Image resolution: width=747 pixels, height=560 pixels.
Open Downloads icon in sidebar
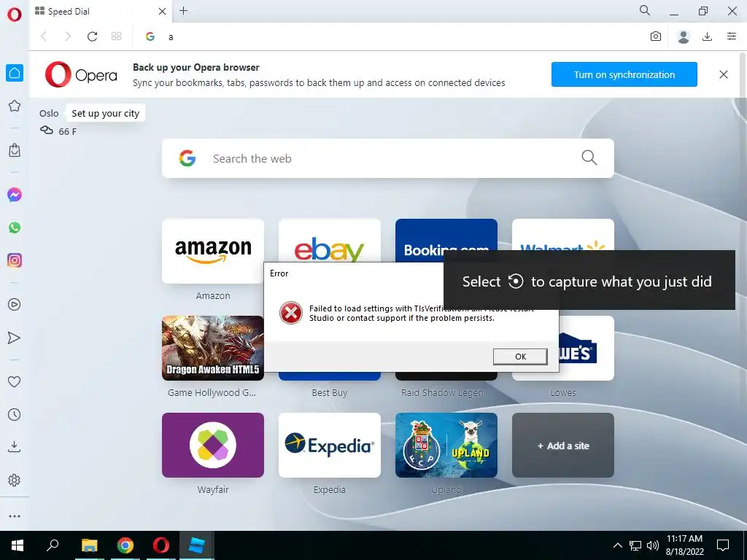pos(15,447)
